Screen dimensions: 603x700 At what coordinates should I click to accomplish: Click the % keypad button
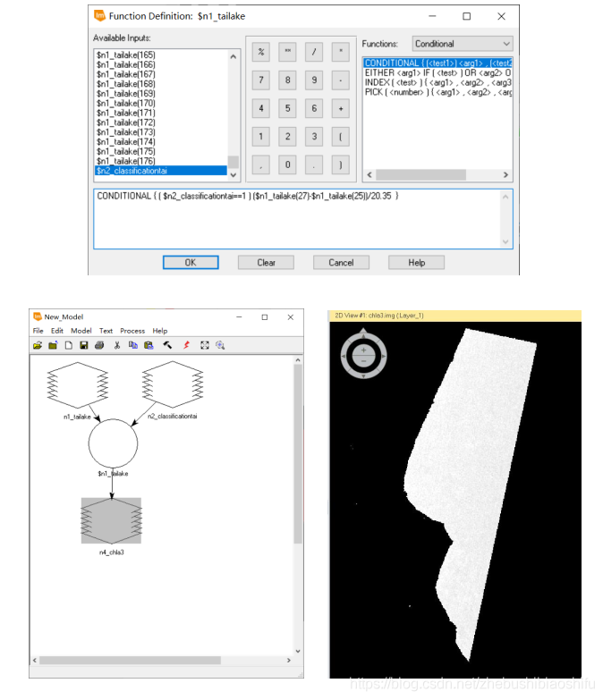coord(261,52)
